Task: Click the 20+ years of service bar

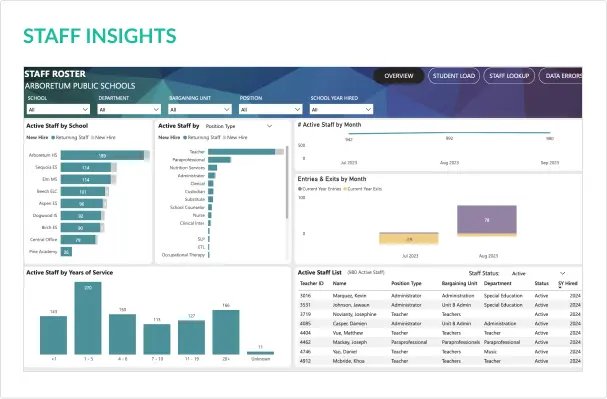Action: click(226, 332)
